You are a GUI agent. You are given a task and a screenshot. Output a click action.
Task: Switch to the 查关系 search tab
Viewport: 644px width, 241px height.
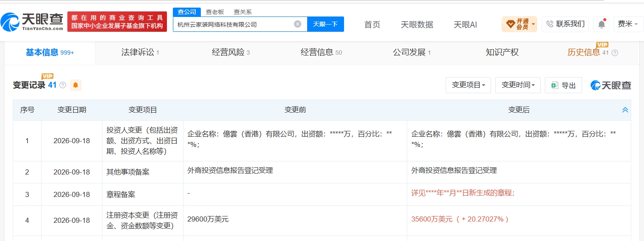243,12
